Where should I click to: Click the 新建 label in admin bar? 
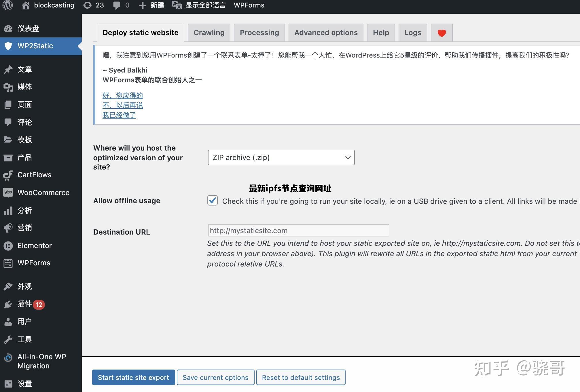point(158,5)
